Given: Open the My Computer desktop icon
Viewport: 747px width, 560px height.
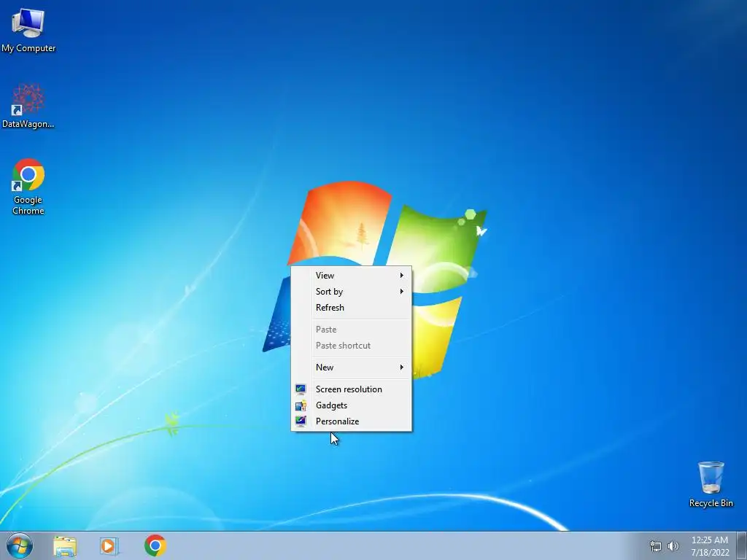Looking at the screenshot, I should click(x=28, y=29).
